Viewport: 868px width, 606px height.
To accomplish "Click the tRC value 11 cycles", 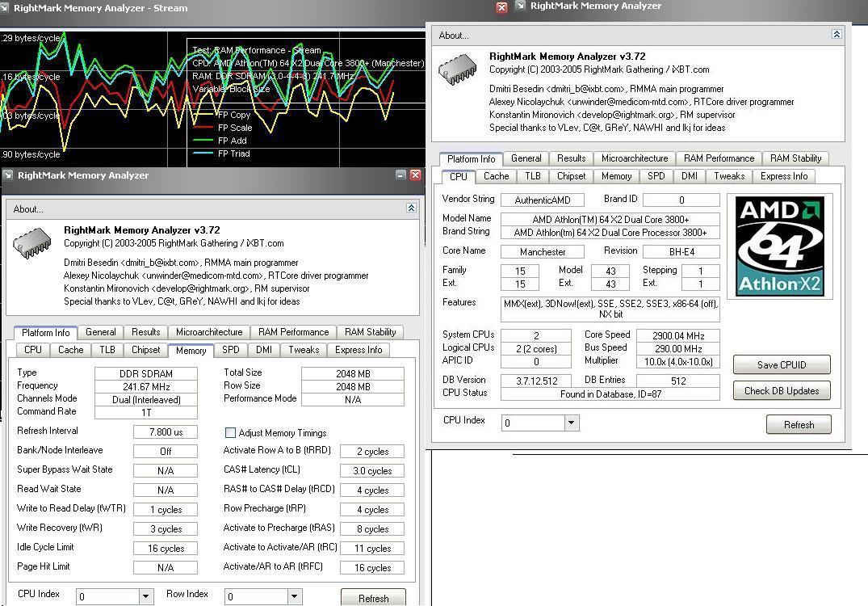I will (372, 549).
